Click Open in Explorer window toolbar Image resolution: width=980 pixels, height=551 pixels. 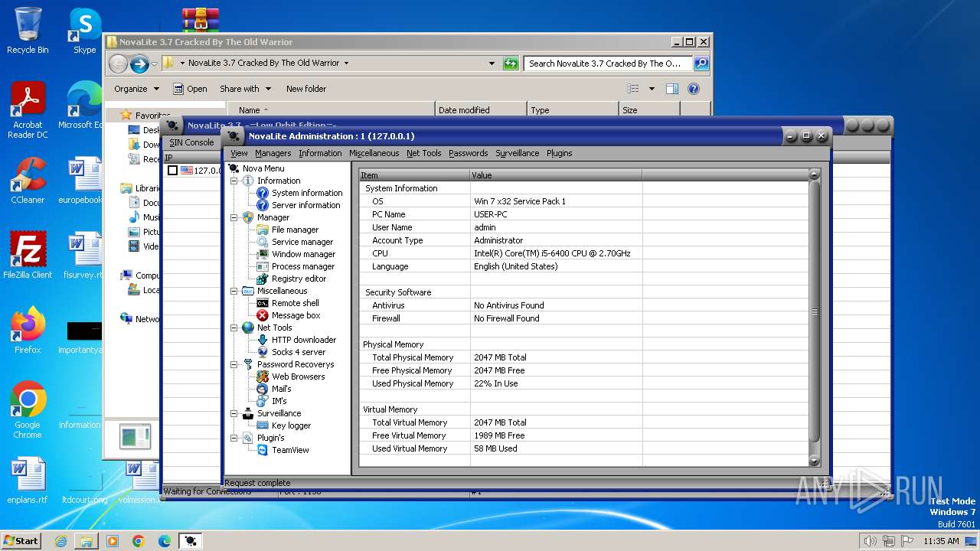tap(190, 89)
